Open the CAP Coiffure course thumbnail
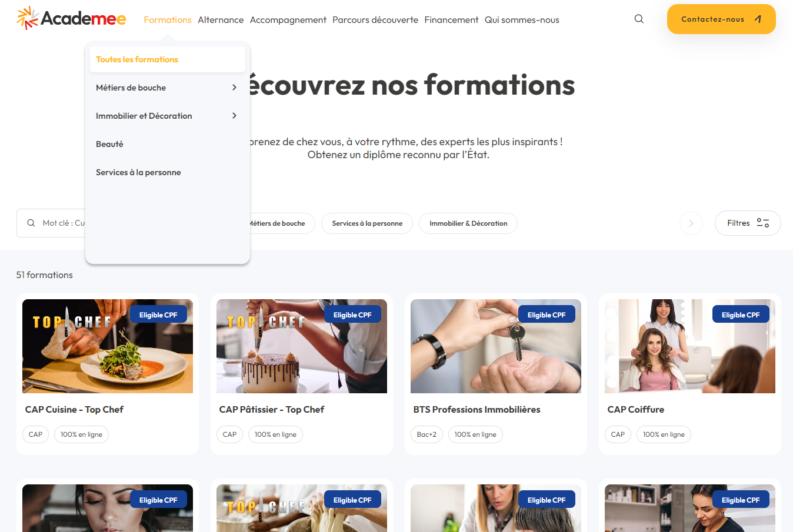This screenshot has height=532, width=793. (x=690, y=346)
